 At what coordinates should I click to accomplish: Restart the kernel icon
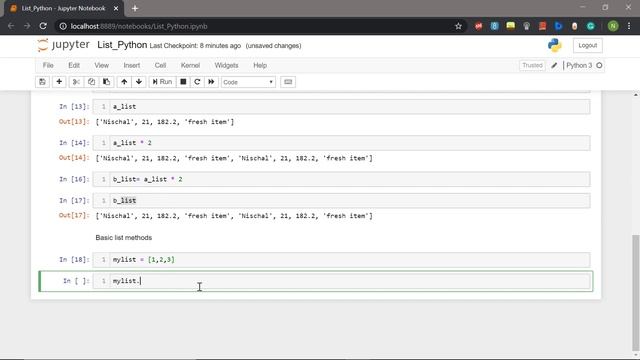[x=197, y=82]
